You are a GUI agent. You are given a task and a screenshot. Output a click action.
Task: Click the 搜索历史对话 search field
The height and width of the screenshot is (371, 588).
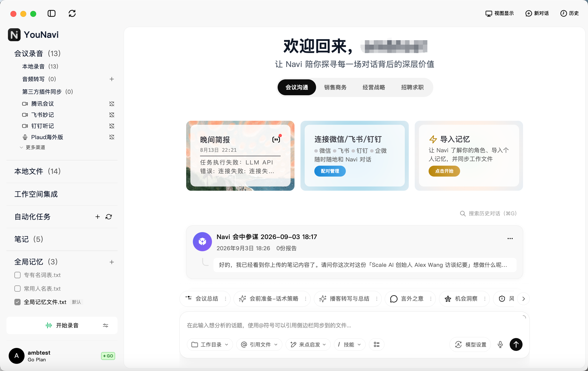[488, 214]
